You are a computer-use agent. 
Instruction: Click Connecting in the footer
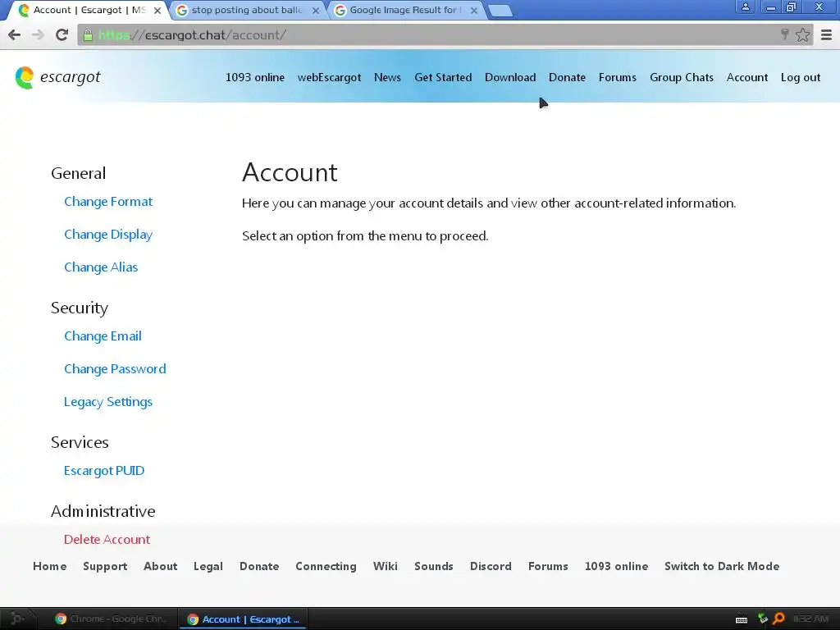tap(326, 566)
